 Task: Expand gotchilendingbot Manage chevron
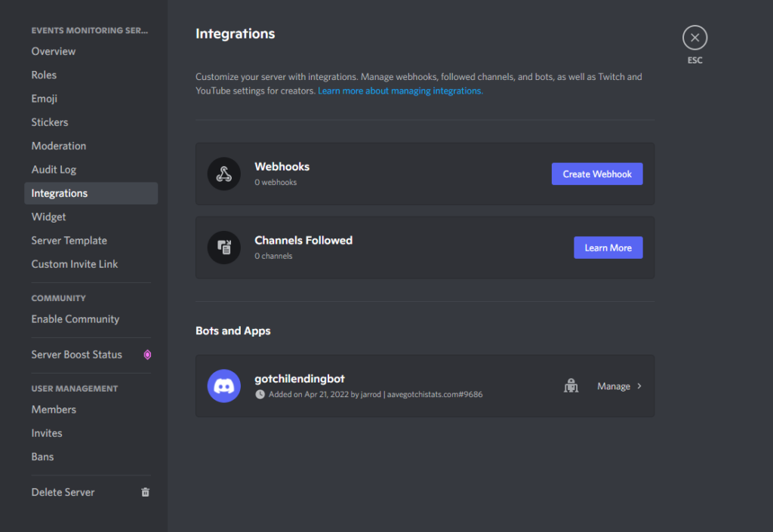point(639,386)
